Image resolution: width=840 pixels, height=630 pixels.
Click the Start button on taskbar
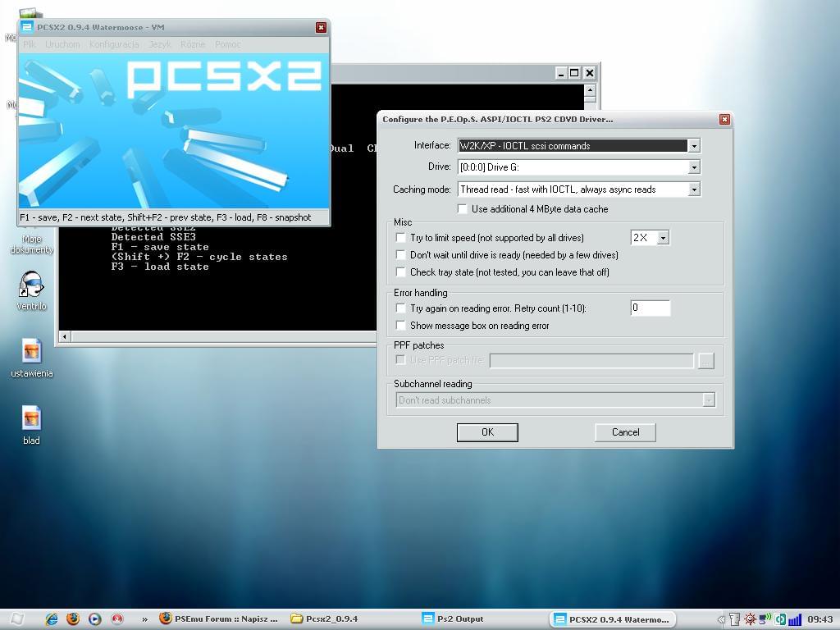(x=17, y=619)
